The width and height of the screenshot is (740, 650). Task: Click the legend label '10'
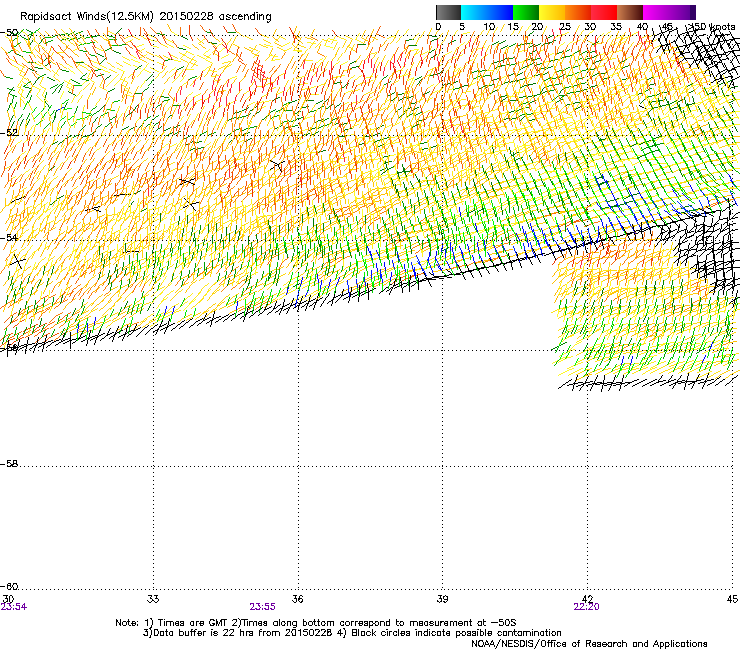point(489,27)
